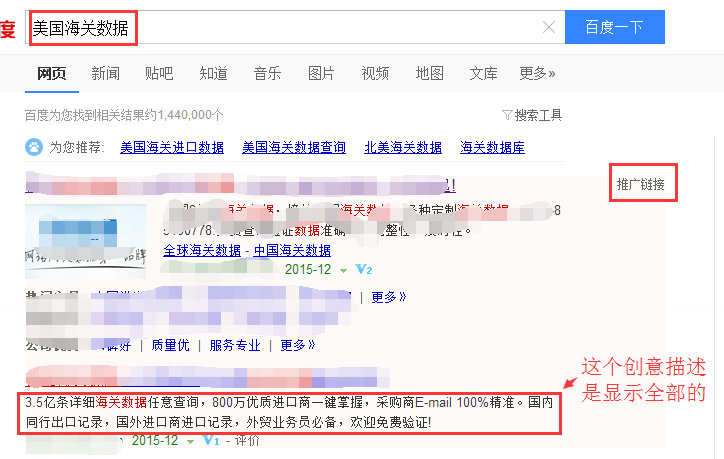This screenshot has width=724, height=459.
Task: Click the first ad's thumbnail image
Action: point(85,242)
